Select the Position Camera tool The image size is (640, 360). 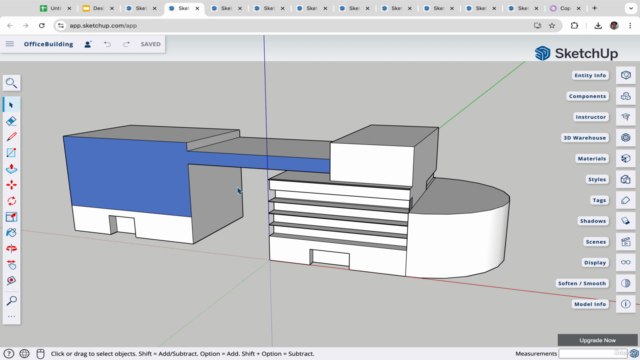[x=11, y=281]
